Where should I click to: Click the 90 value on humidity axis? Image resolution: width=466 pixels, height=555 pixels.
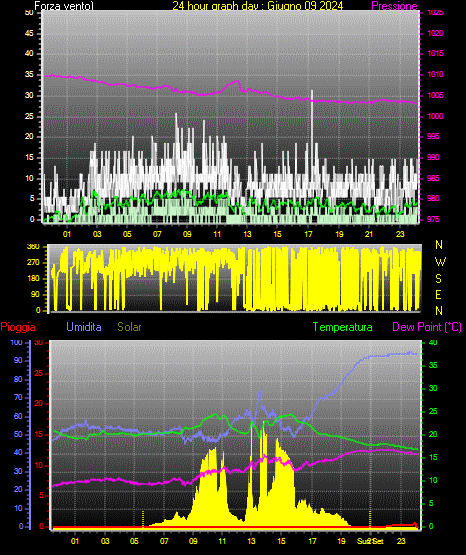[18, 360]
